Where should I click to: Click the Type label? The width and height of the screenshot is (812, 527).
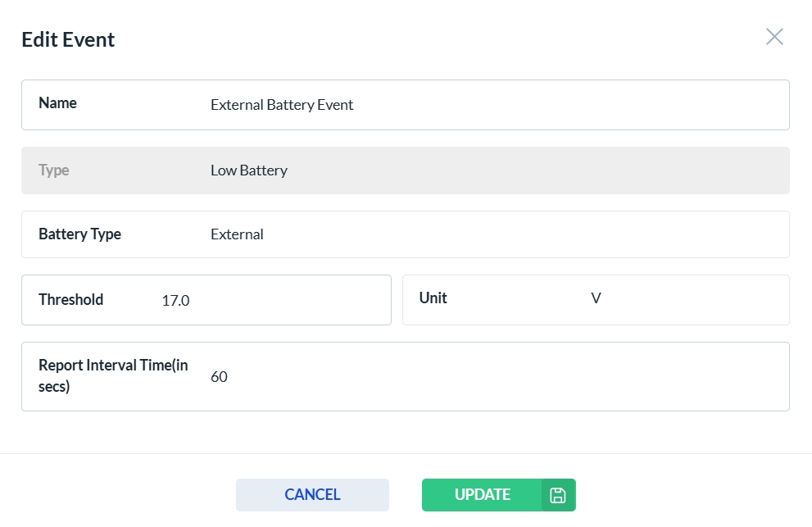pos(54,170)
